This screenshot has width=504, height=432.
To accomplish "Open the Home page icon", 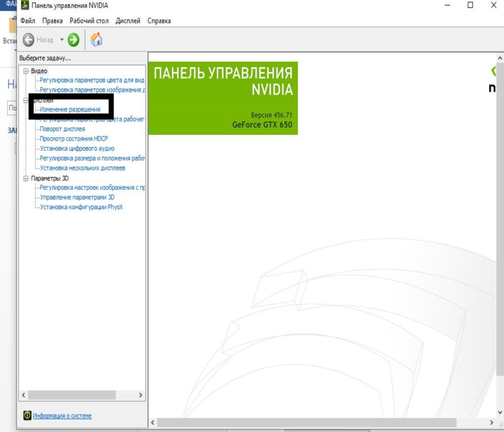I will pos(96,39).
